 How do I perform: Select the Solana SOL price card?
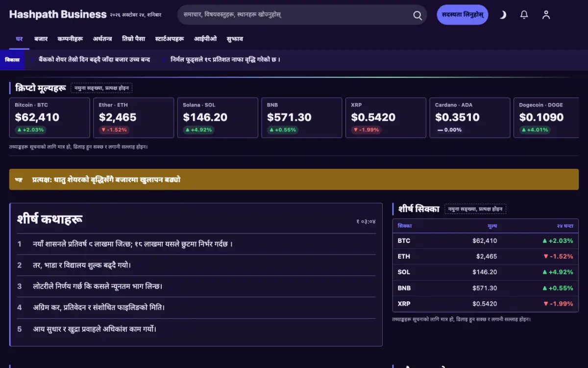(218, 118)
